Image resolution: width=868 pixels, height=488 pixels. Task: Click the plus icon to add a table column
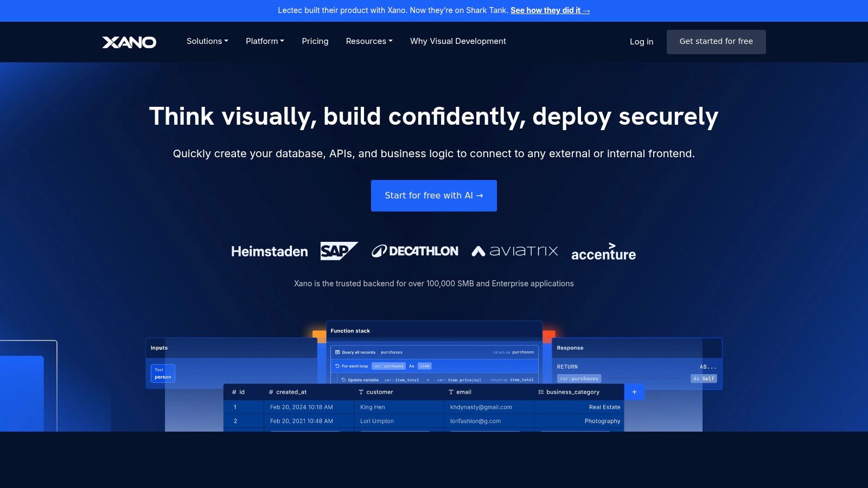click(x=634, y=392)
